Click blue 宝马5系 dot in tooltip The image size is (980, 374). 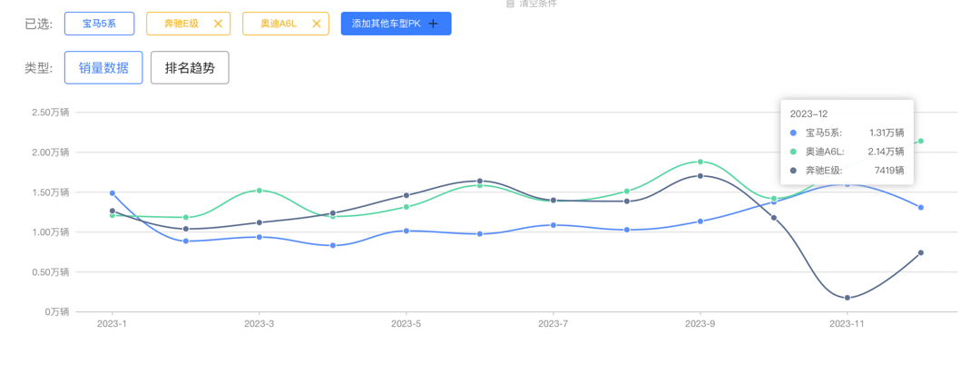coord(794,133)
